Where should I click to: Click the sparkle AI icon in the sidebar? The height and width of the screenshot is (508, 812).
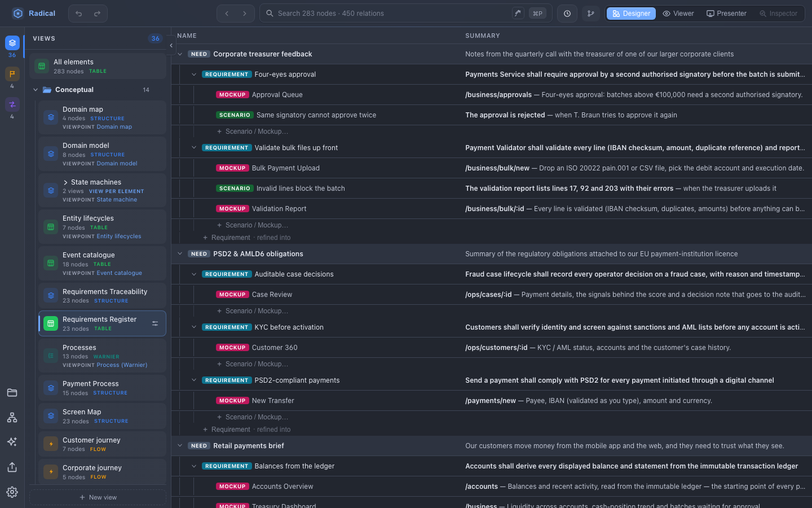(12, 442)
